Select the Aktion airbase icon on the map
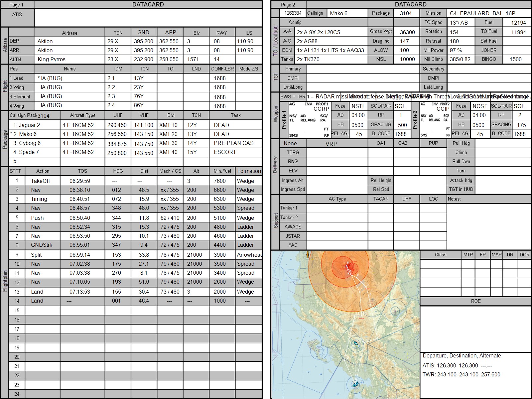This screenshot has width=532, height=399. click(356, 384)
